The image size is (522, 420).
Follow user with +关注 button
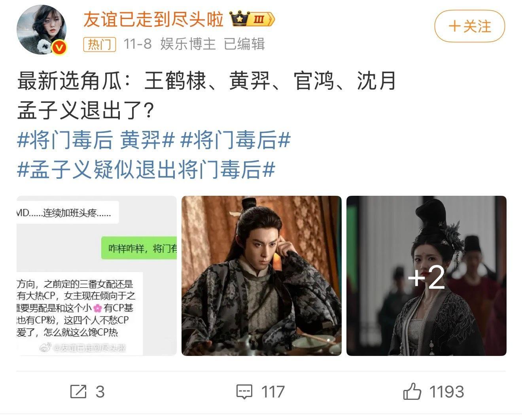pyautogui.click(x=470, y=26)
